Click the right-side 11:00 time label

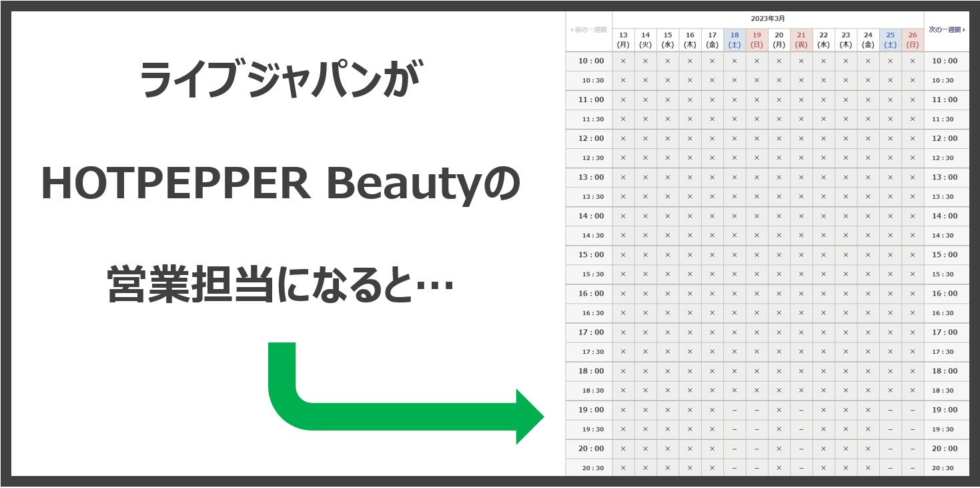(945, 100)
